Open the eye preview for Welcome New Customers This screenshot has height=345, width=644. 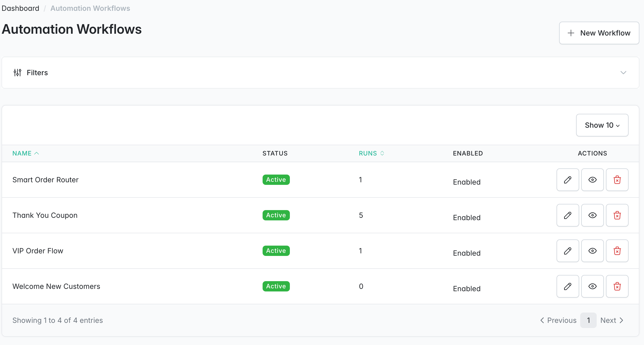point(592,286)
